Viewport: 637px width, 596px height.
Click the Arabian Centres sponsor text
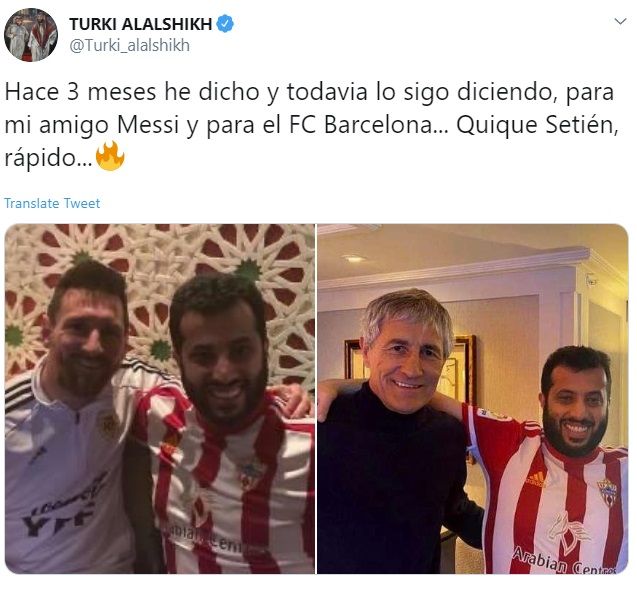pos(565,563)
